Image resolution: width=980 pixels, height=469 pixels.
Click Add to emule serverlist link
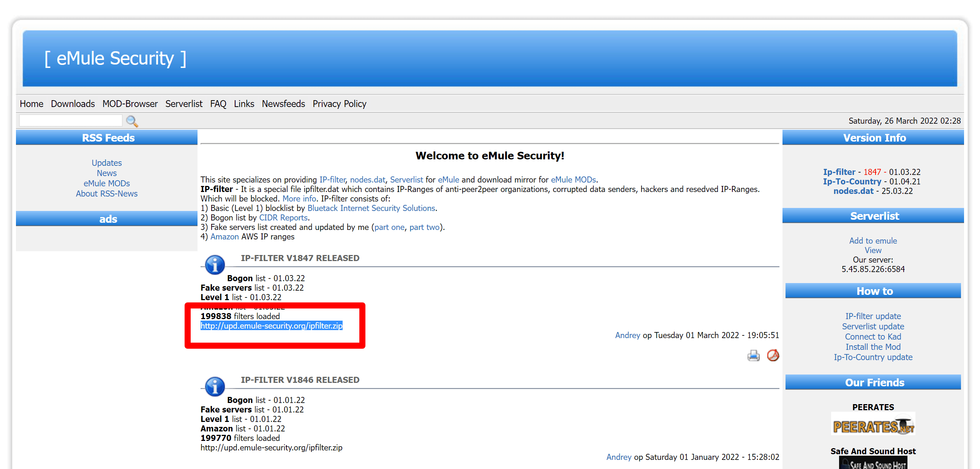tap(873, 241)
